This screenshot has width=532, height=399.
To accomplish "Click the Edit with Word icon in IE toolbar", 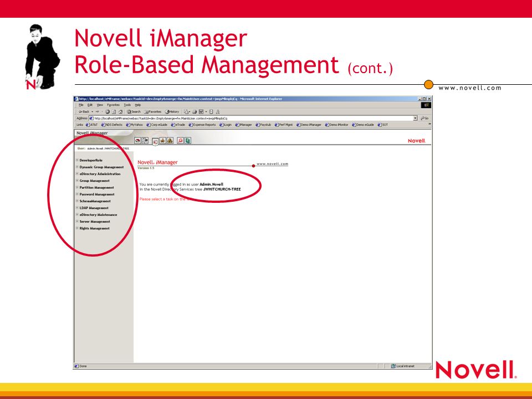I will (201, 111).
